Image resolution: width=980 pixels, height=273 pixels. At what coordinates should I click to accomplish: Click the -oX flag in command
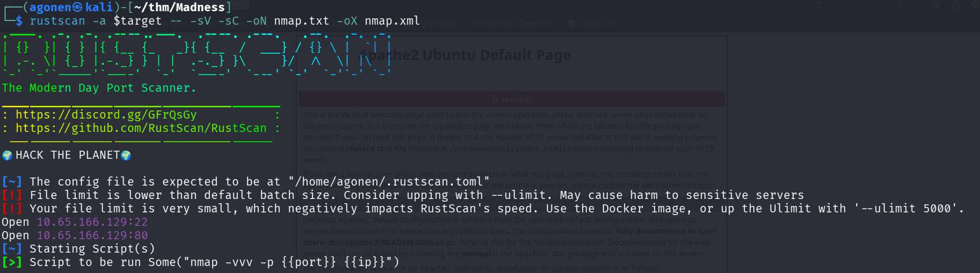click(347, 21)
